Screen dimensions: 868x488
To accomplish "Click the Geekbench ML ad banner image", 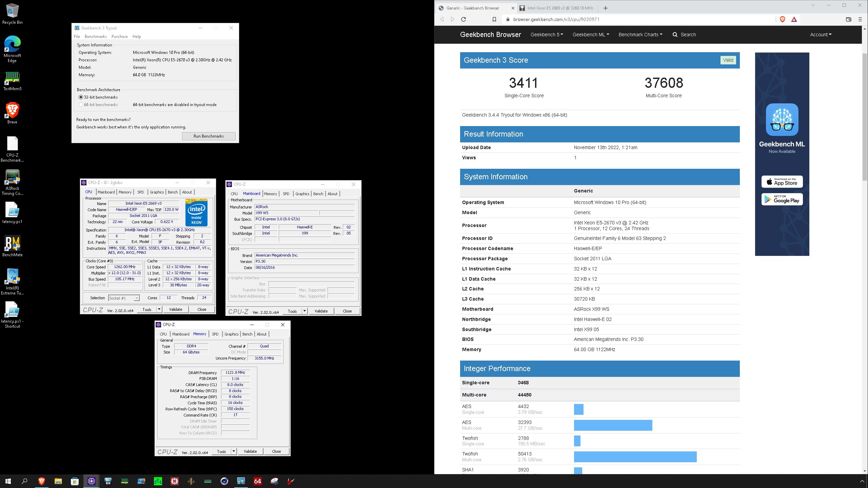I will point(782,154).
